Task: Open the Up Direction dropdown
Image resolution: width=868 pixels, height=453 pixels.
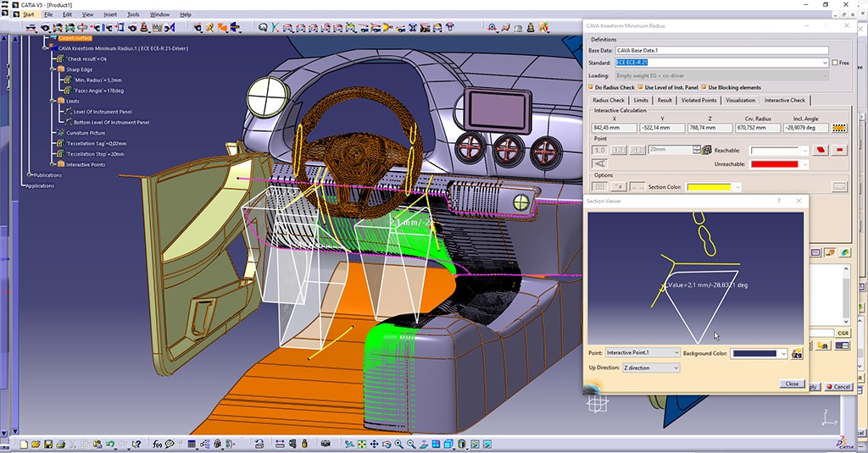Action: point(651,367)
